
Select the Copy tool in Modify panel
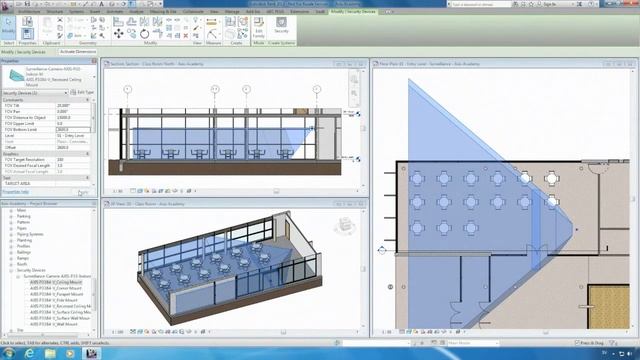click(131, 34)
